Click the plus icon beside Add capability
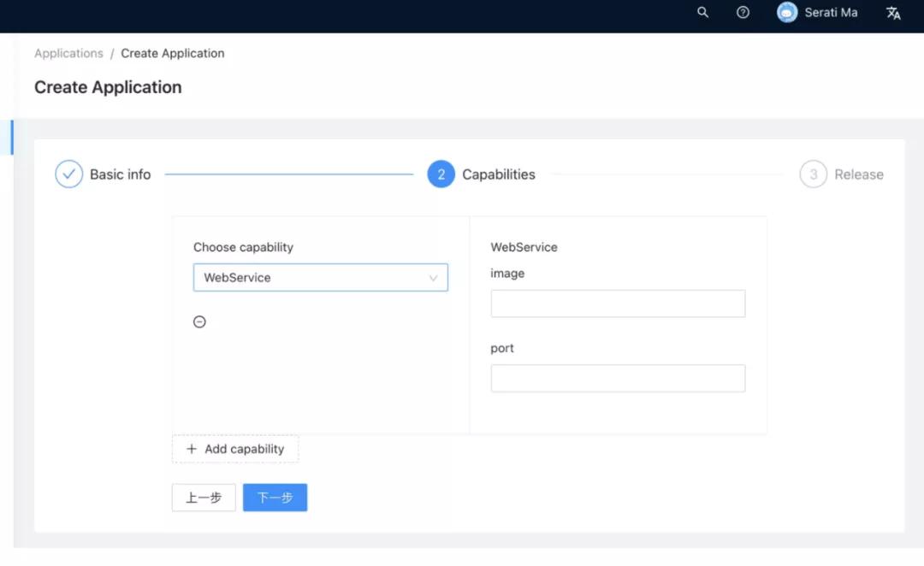This screenshot has height=566, width=924. tap(192, 449)
